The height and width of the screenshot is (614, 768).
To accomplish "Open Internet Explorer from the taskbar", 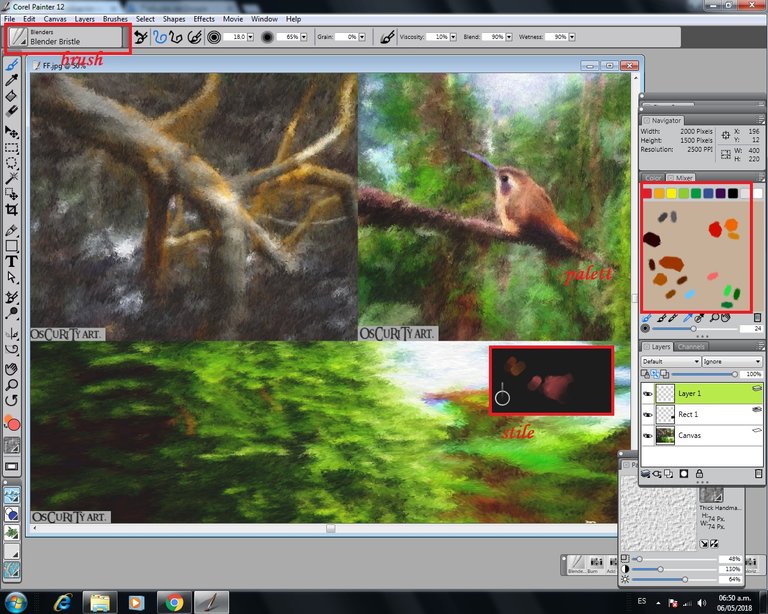I will tap(62, 602).
